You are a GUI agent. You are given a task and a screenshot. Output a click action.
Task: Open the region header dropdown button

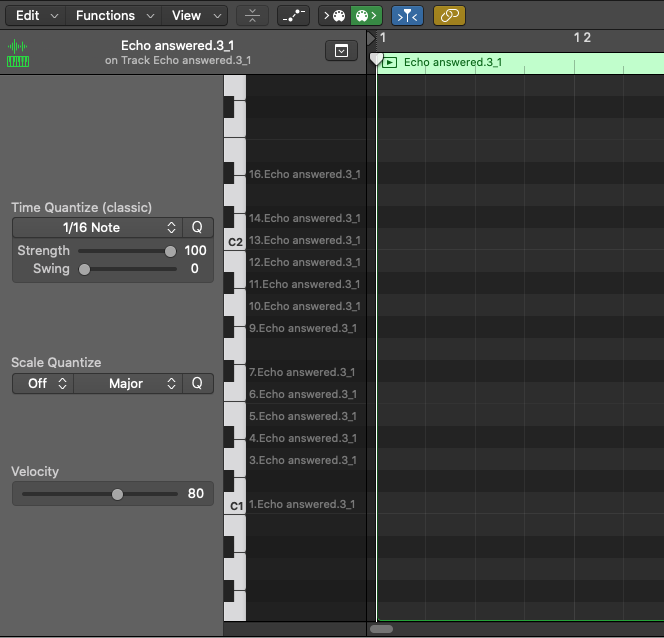(341, 51)
